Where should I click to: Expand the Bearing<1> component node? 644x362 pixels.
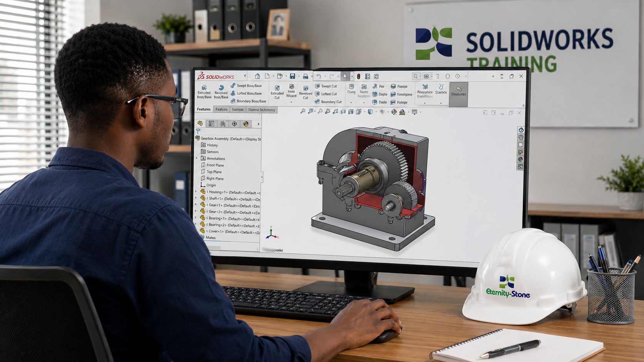click(x=196, y=218)
